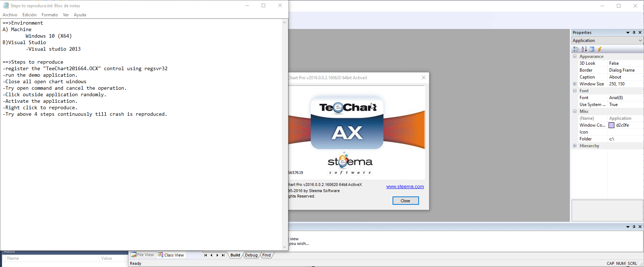The image size is (644, 267).
Task: Select the 3D Look value False
Action: click(625, 63)
